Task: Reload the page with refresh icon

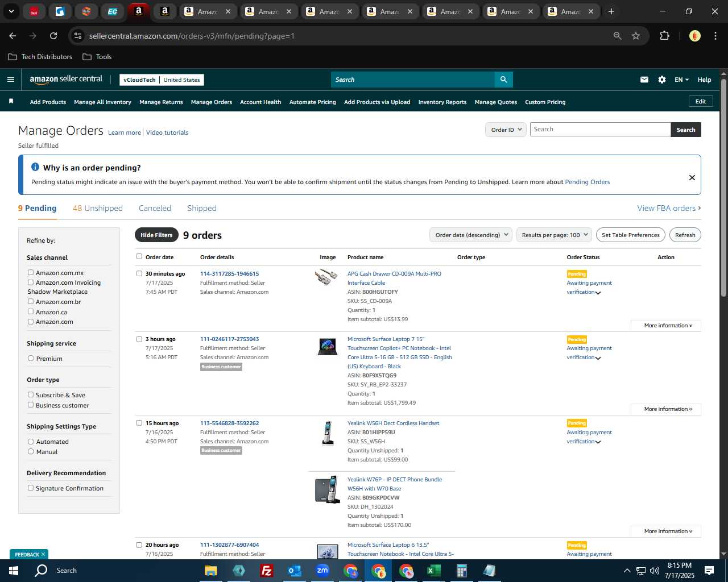Action: click(x=53, y=36)
